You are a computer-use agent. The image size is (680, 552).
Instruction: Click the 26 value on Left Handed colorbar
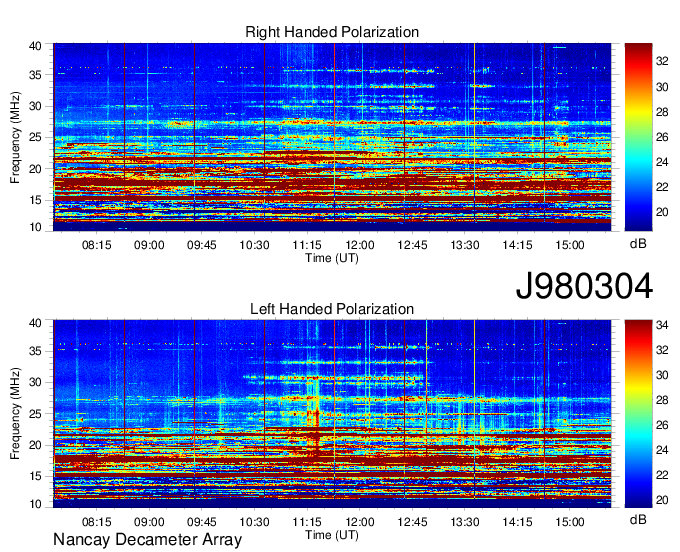coord(662,425)
